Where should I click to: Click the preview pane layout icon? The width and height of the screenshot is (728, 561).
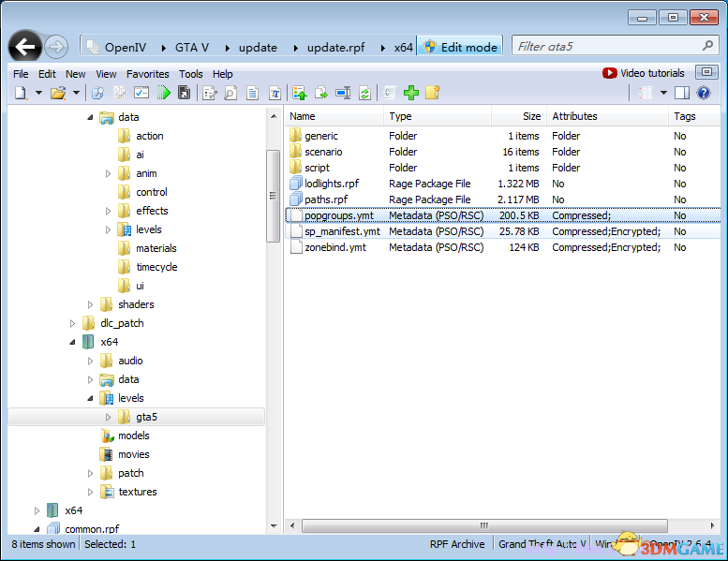[x=682, y=93]
